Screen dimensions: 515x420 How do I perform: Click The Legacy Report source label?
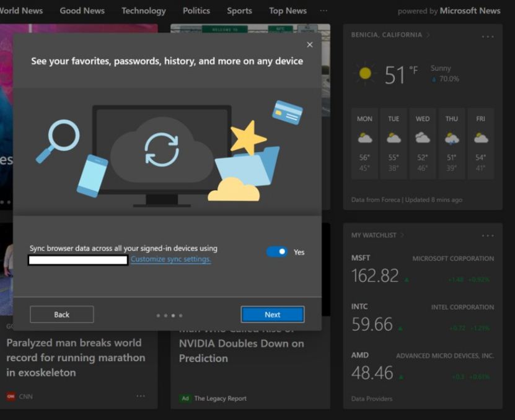click(x=220, y=398)
